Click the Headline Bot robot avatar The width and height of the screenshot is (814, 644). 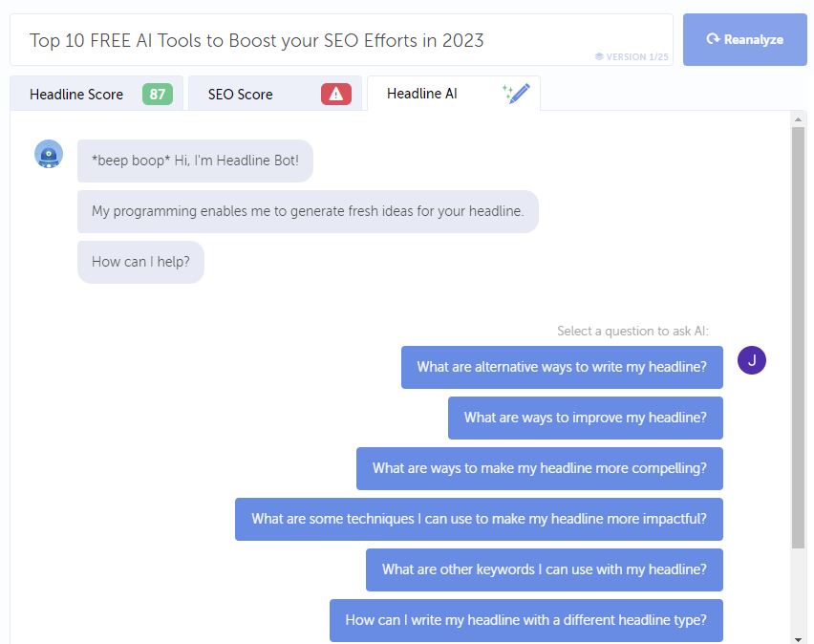[49, 154]
